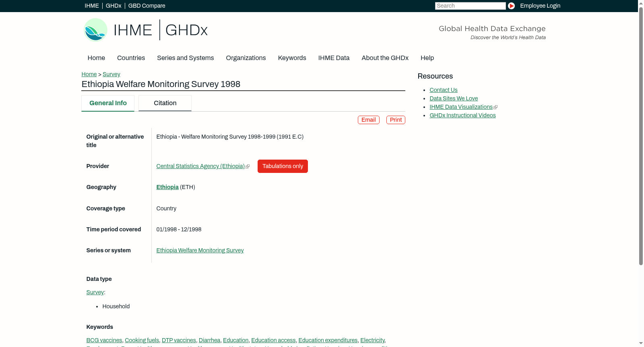This screenshot has height=347, width=644.
Task: Click the page title Ethiopia Welfare Monitoring Survey 1998
Action: [161, 84]
